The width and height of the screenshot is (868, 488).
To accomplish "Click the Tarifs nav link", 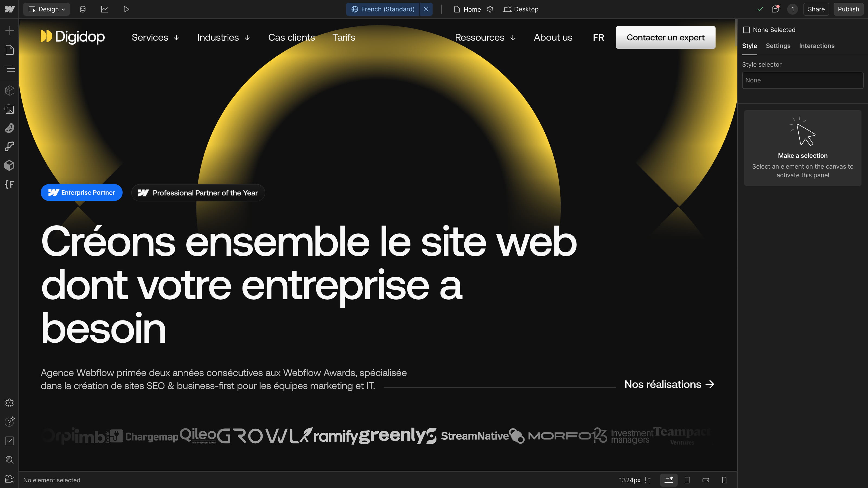I will 344,37.
